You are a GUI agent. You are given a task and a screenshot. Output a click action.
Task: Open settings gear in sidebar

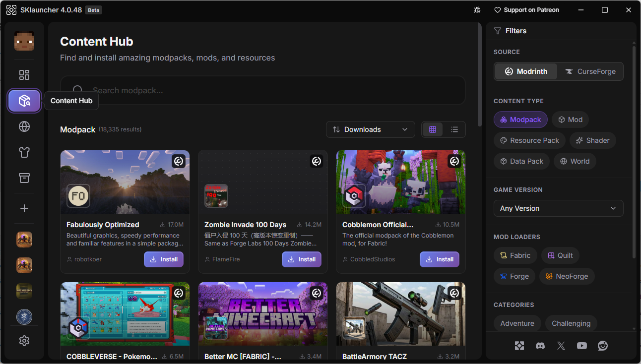(24, 341)
